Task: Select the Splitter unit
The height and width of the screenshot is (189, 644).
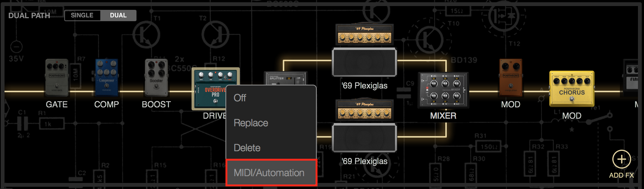Action: click(x=286, y=79)
